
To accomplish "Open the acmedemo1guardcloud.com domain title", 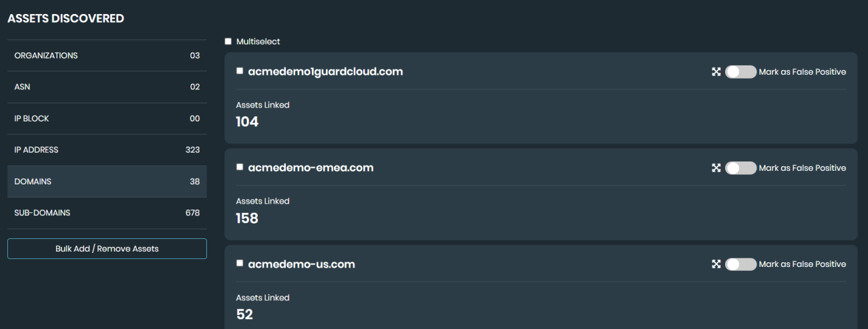I will [325, 72].
